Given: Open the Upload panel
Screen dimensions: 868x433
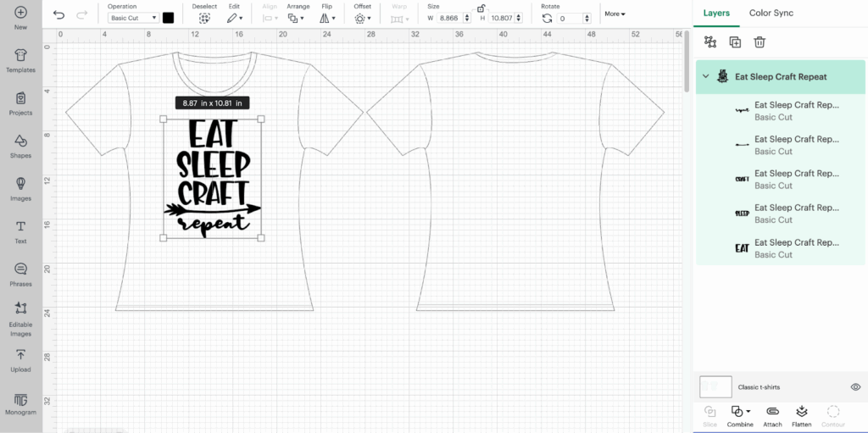Looking at the screenshot, I should click(x=20, y=360).
